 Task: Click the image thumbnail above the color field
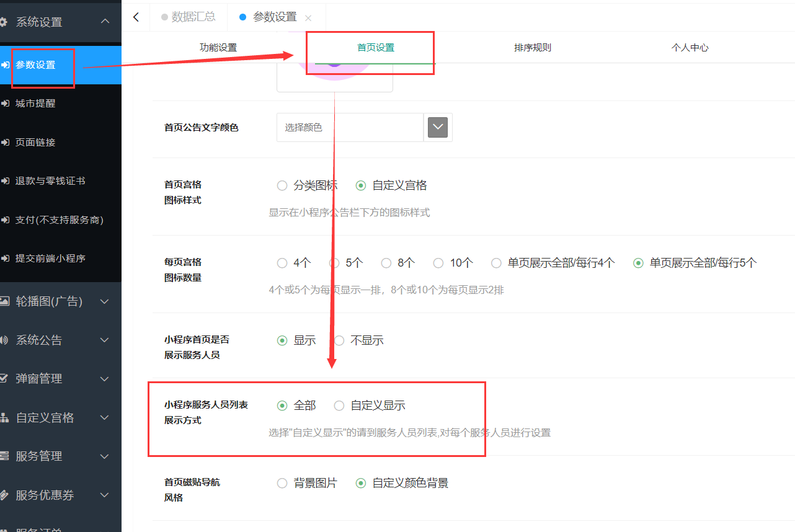335,78
